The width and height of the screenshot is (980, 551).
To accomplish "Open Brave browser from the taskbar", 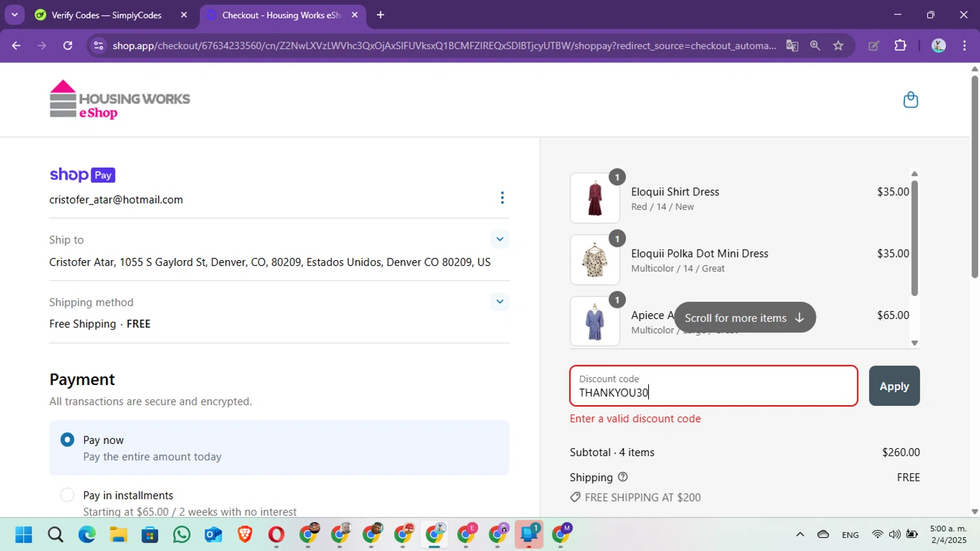I will pos(245,535).
